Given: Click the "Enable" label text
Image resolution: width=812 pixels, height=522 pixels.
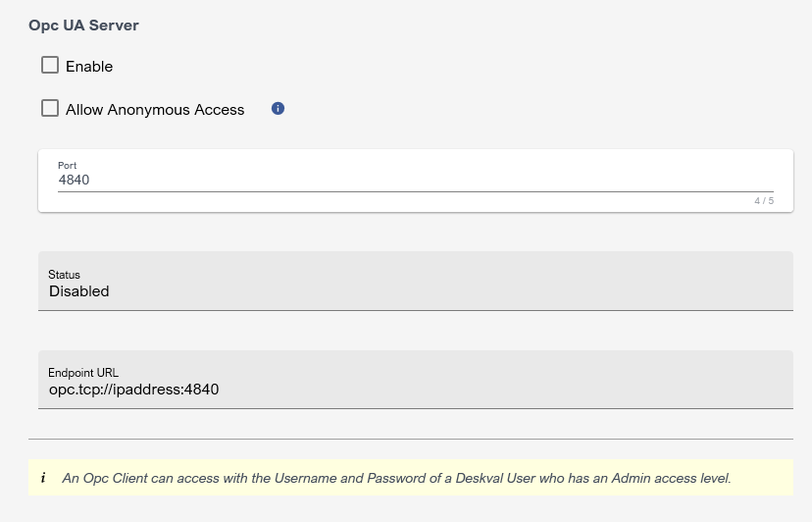Looking at the screenshot, I should coord(89,67).
